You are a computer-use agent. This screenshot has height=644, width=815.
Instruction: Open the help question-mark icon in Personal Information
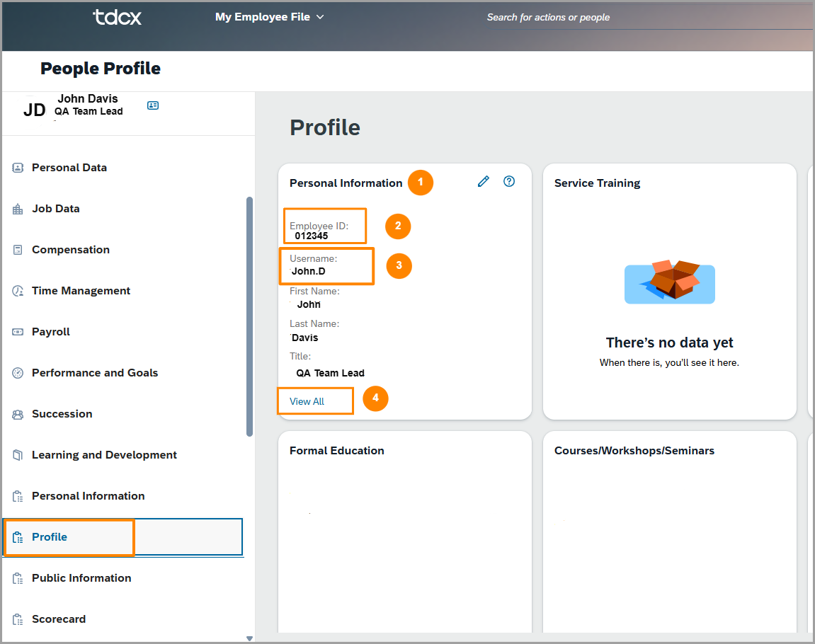[x=509, y=181]
